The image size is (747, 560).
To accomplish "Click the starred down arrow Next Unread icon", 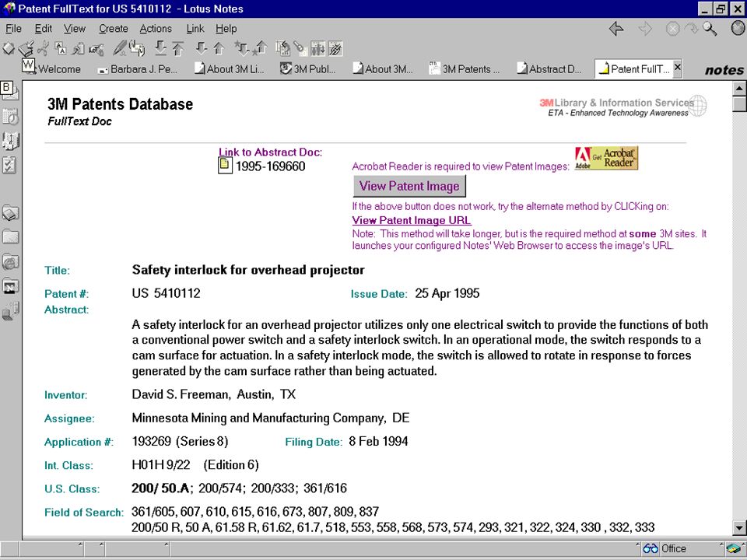I will [241, 47].
